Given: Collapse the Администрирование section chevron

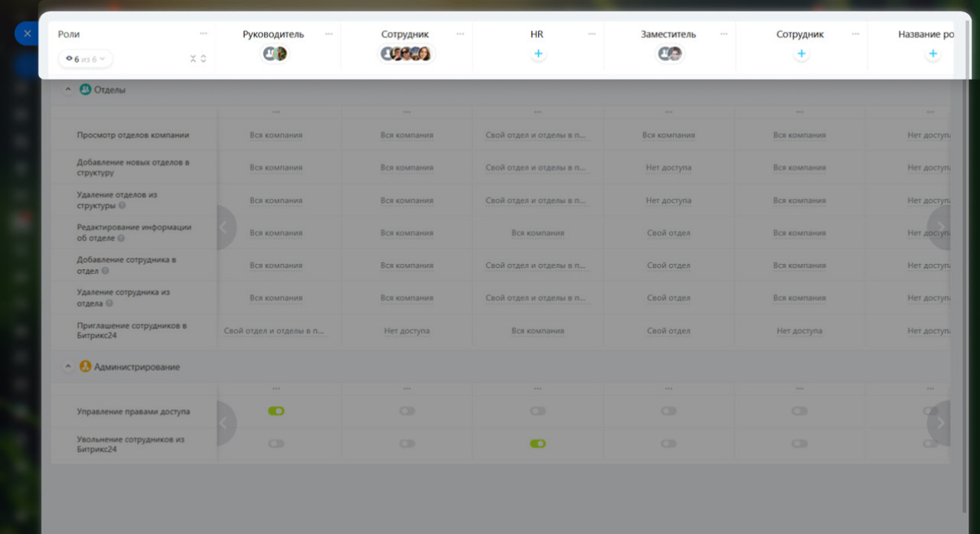Looking at the screenshot, I should click(67, 366).
